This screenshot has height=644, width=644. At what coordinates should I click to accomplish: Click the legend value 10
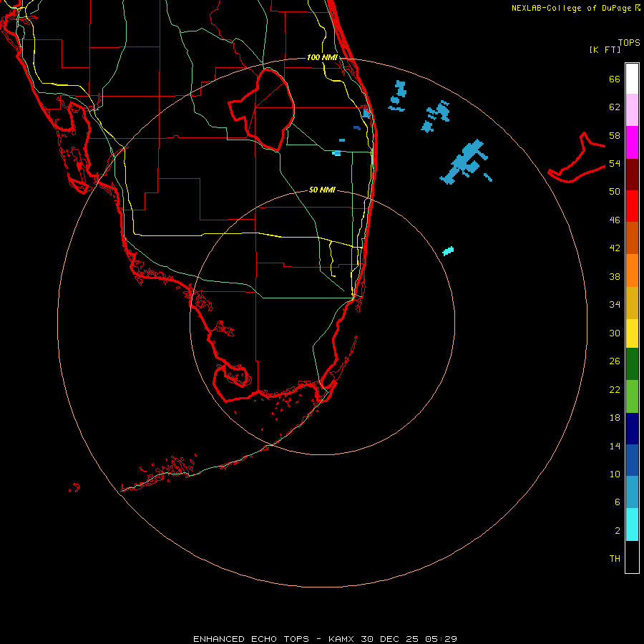615,474
